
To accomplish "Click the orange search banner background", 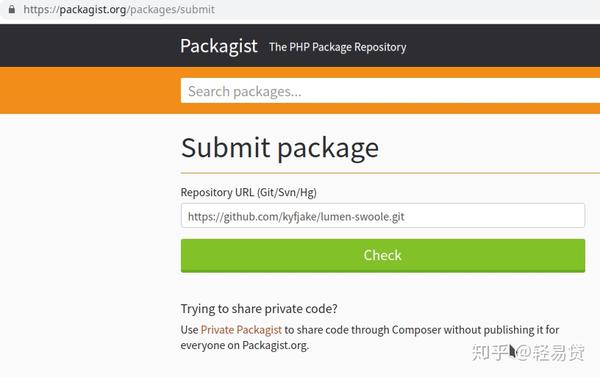I will click(88, 90).
